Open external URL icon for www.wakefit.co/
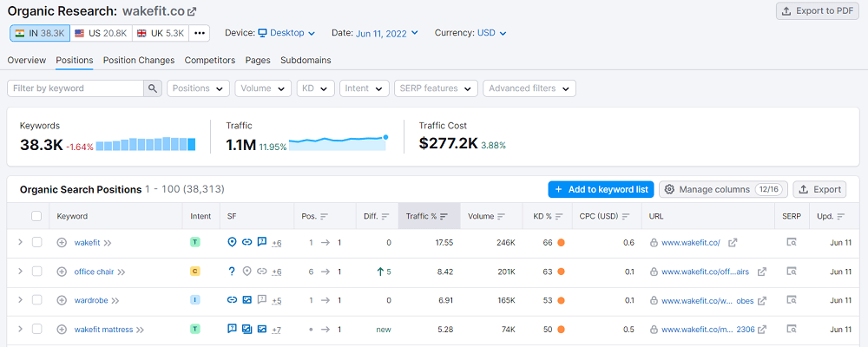The image size is (868, 347). [x=733, y=242]
